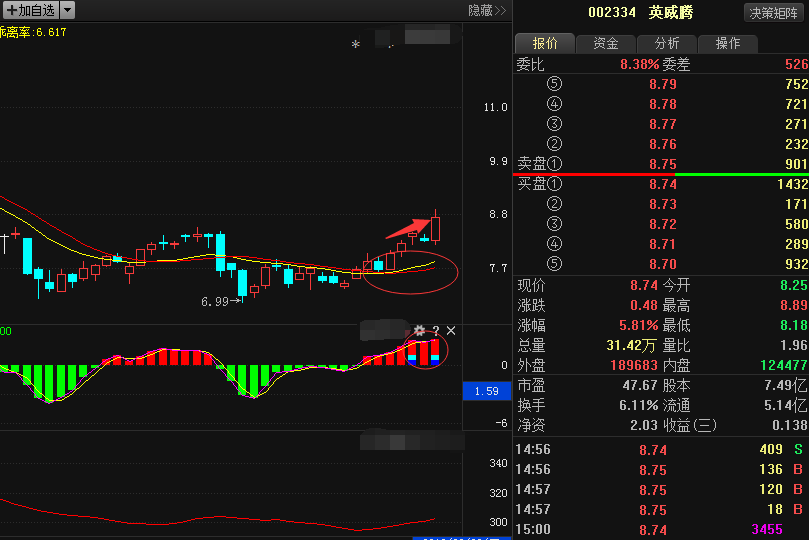Click the 净资 value 2.03
809x540 pixels.
tap(643, 426)
